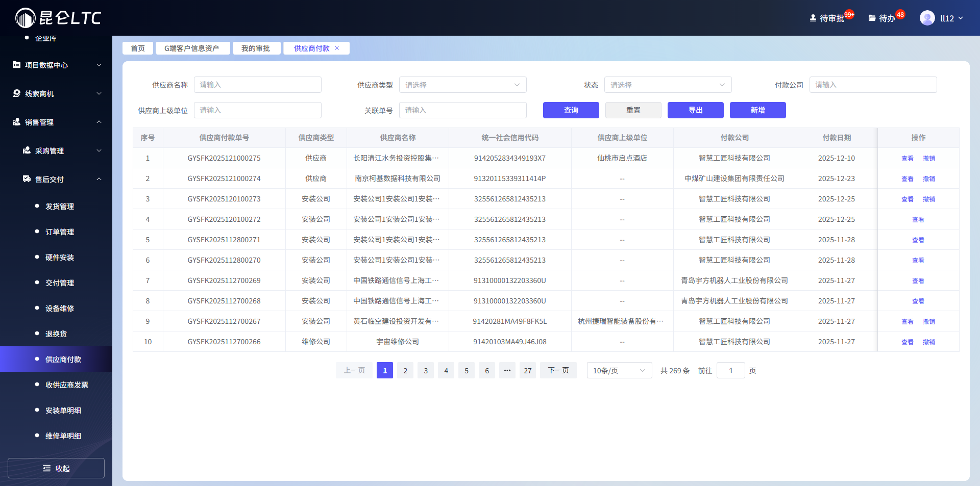Switch to the 首页 tab

137,48
